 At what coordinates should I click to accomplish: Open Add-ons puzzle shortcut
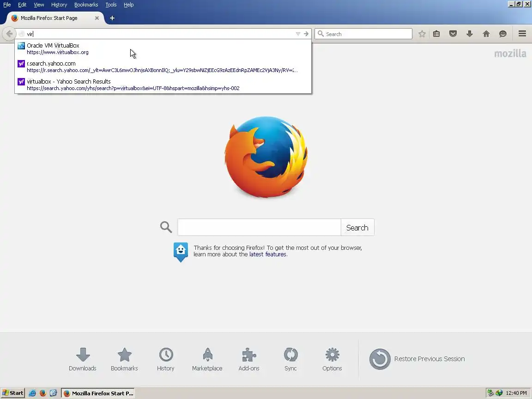pyautogui.click(x=249, y=359)
